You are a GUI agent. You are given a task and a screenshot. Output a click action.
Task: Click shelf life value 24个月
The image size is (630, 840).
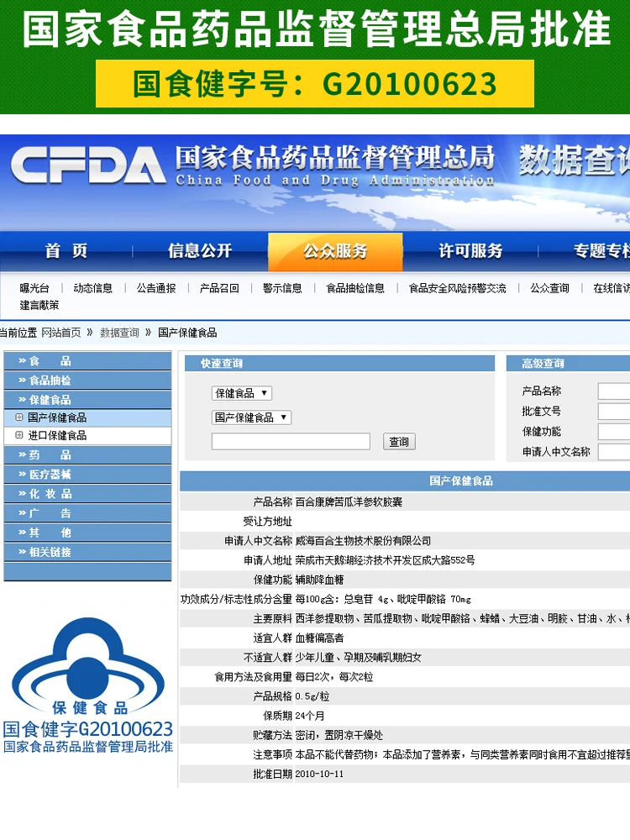(x=310, y=716)
